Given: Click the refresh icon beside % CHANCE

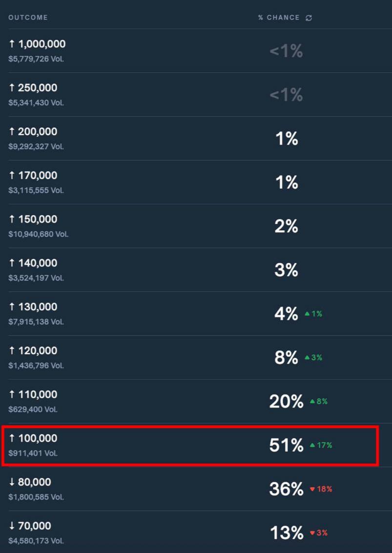Looking at the screenshot, I should pos(309,17).
